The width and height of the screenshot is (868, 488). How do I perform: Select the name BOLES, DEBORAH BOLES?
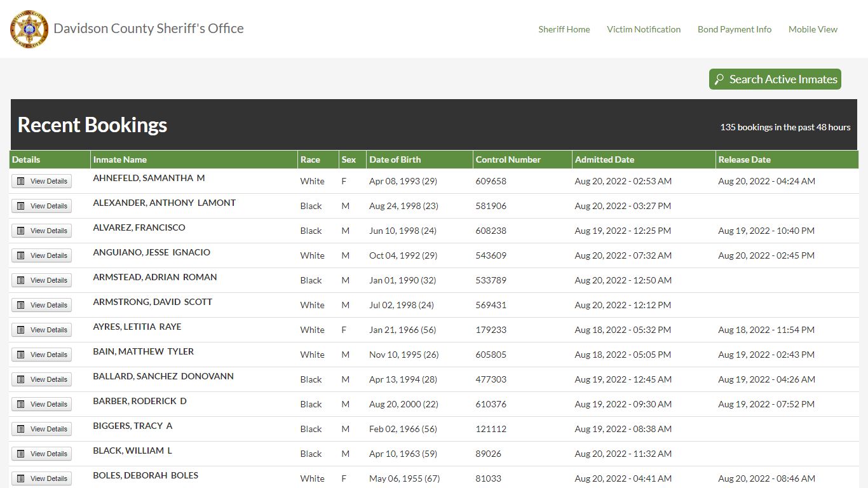pos(146,475)
